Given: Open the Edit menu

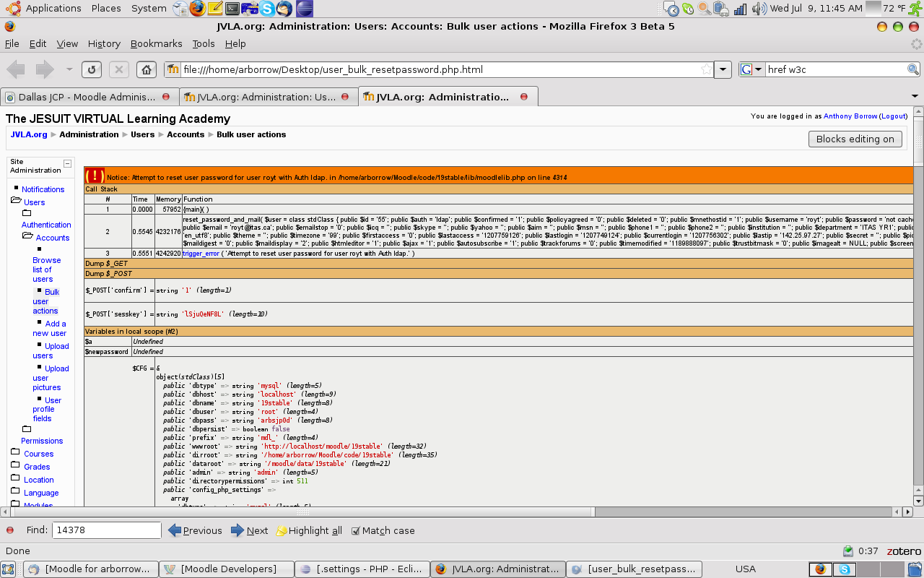Looking at the screenshot, I should pos(38,43).
